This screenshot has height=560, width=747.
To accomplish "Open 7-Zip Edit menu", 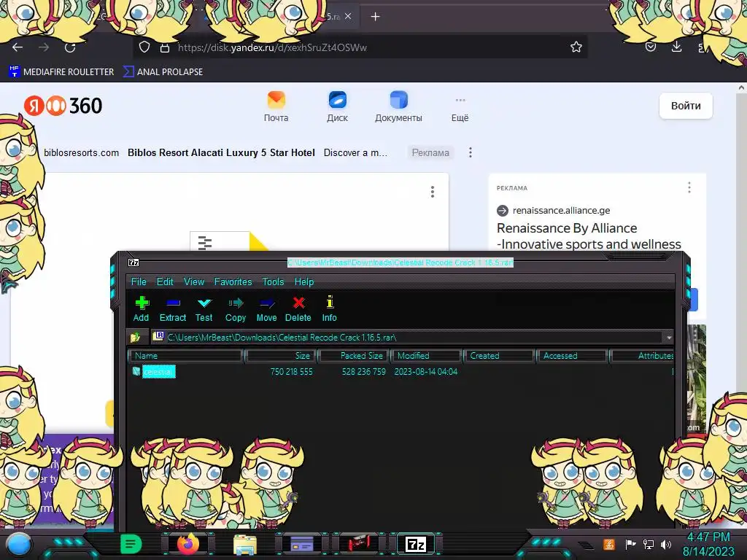I will click(165, 282).
